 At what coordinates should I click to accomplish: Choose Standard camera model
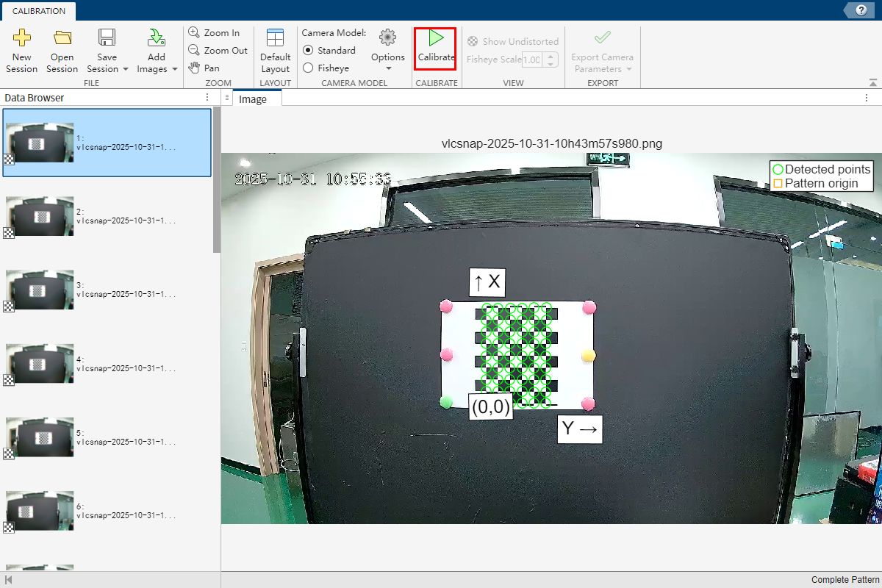(329, 50)
